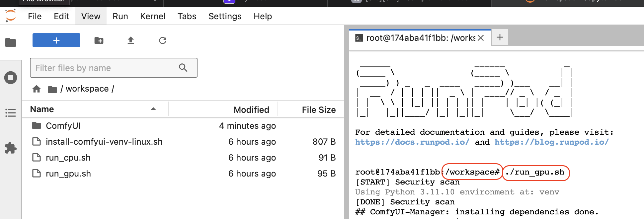Image resolution: width=644 pixels, height=219 pixels.
Task: Sort files by the Modified column
Action: [251, 110]
